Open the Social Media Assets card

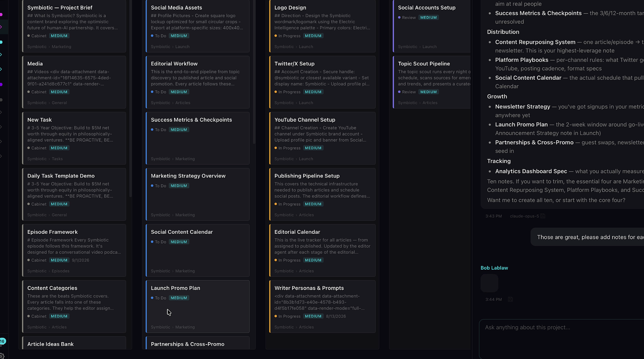pos(198,26)
